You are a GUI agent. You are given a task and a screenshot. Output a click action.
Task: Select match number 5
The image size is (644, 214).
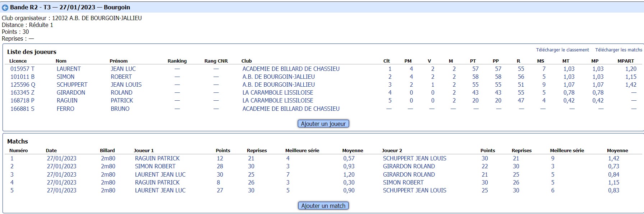tap(12, 190)
